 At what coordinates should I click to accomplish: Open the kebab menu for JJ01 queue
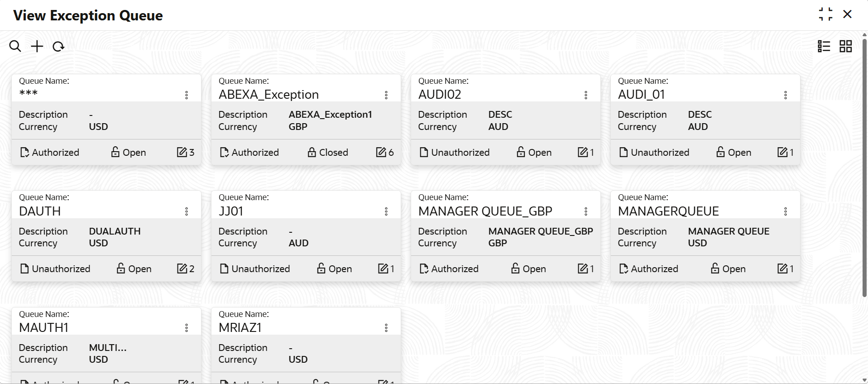tap(386, 211)
